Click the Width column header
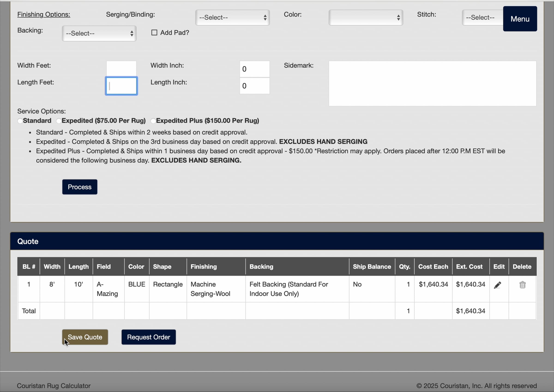 point(52,267)
